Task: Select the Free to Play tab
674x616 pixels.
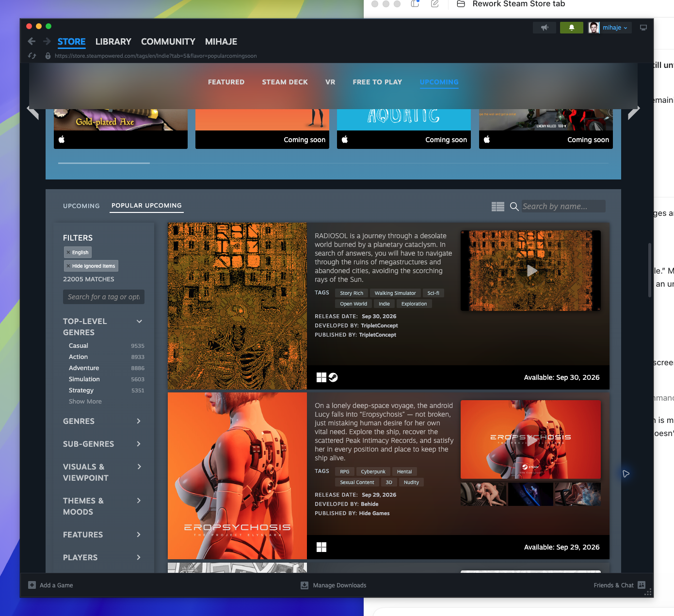Action: (377, 82)
